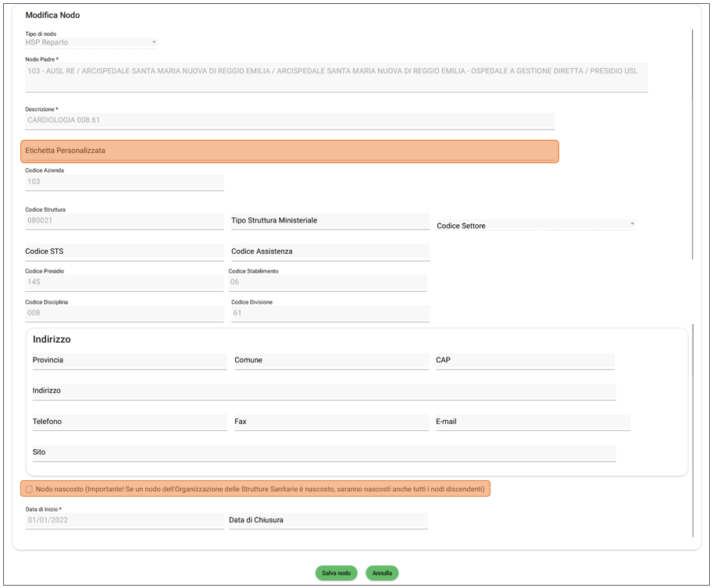713x588 pixels.
Task: Enable the Nodo nascosto checkbox
Action: tap(29, 490)
